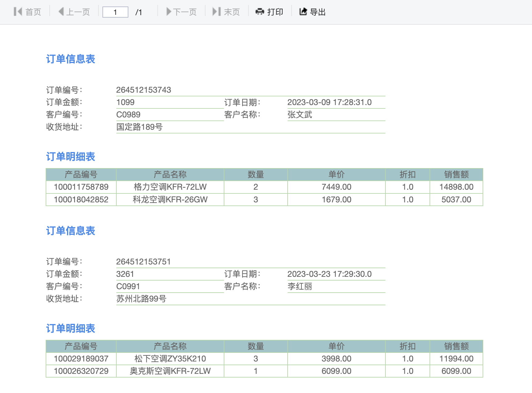Select customer name 张文武
The width and height of the screenshot is (532, 393).
click(300, 115)
